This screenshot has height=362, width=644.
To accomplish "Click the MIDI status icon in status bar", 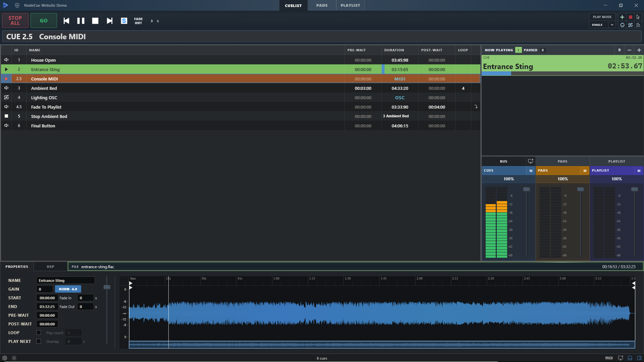I will pos(609,358).
